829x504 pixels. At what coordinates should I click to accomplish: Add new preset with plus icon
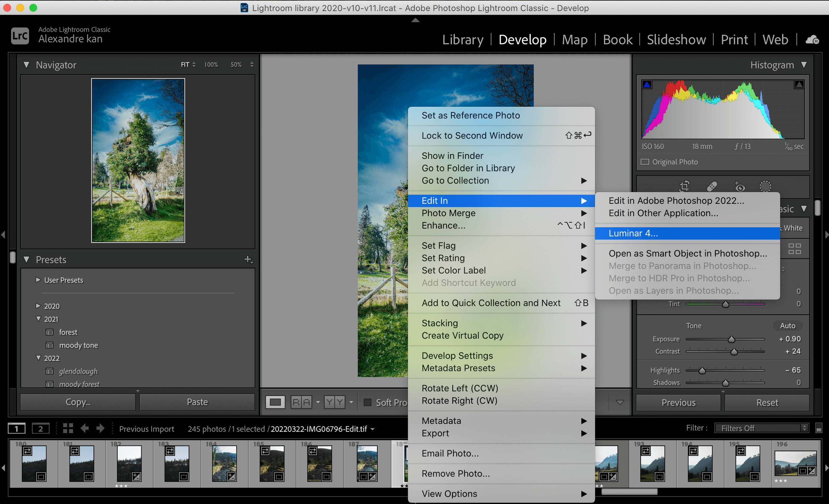248,259
